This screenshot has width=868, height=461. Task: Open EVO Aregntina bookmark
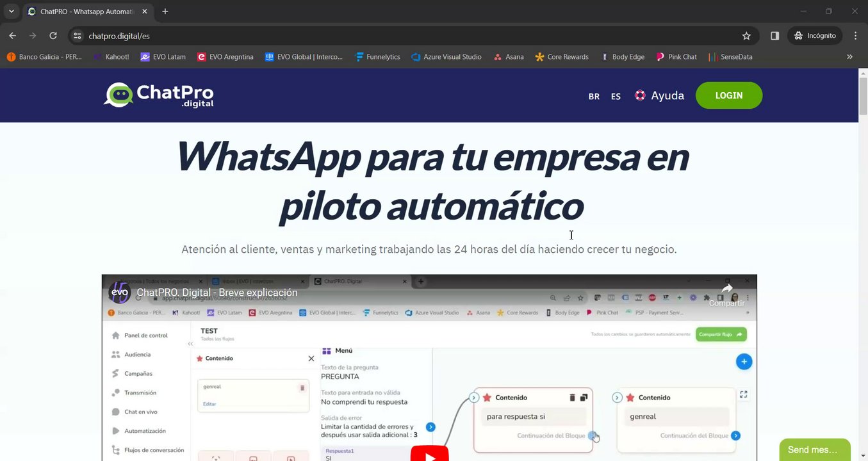coord(225,57)
